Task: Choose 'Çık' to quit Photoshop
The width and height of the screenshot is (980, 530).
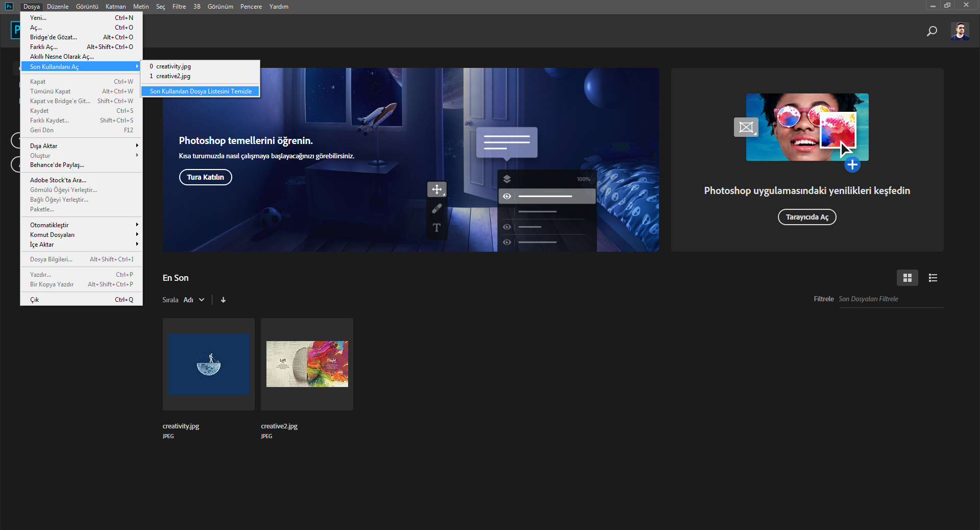Action: tap(35, 300)
